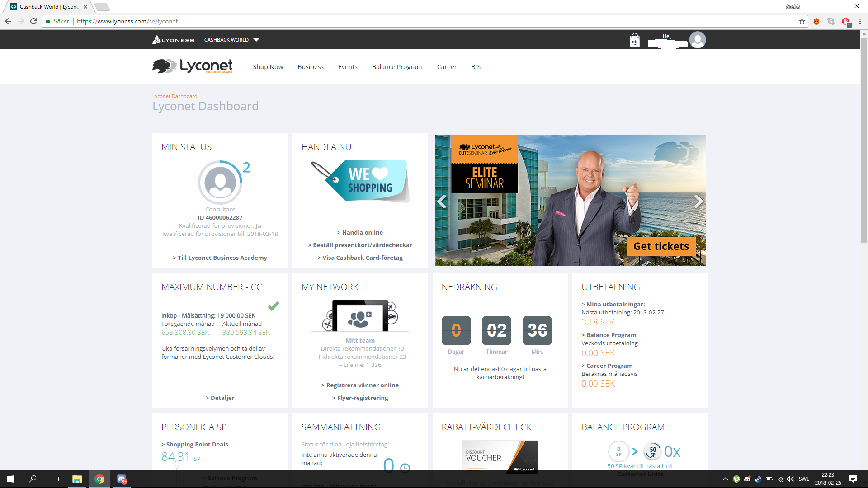Open the Windows notification center
Screen dimensions: 868x488
tap(853, 479)
